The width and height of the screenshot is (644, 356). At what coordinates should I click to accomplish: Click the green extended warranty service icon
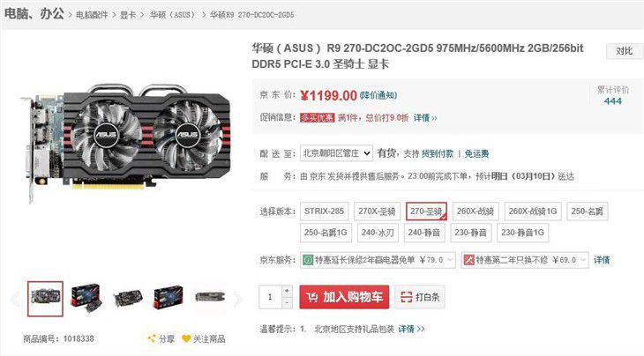(x=308, y=260)
